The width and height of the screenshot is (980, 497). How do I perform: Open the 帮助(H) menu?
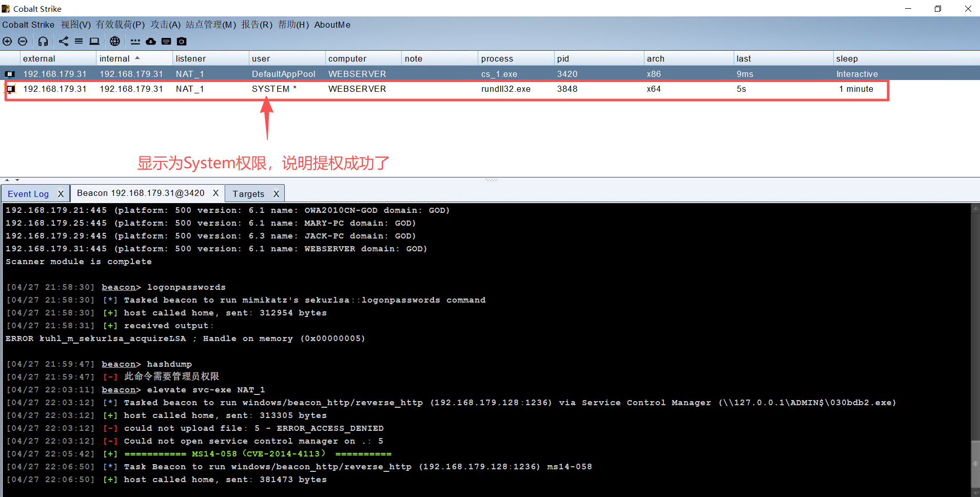pyautogui.click(x=293, y=25)
